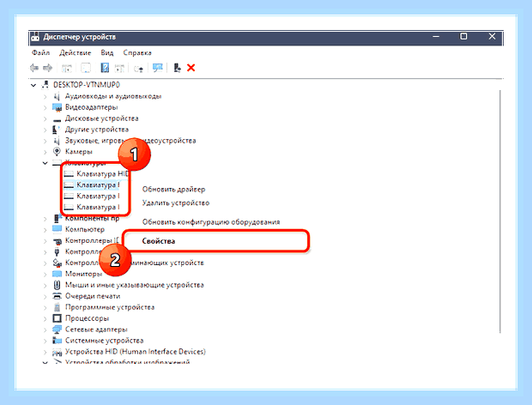Viewport: 532px width, 405px height.
Task: Open the Файл menu
Action: coord(40,52)
